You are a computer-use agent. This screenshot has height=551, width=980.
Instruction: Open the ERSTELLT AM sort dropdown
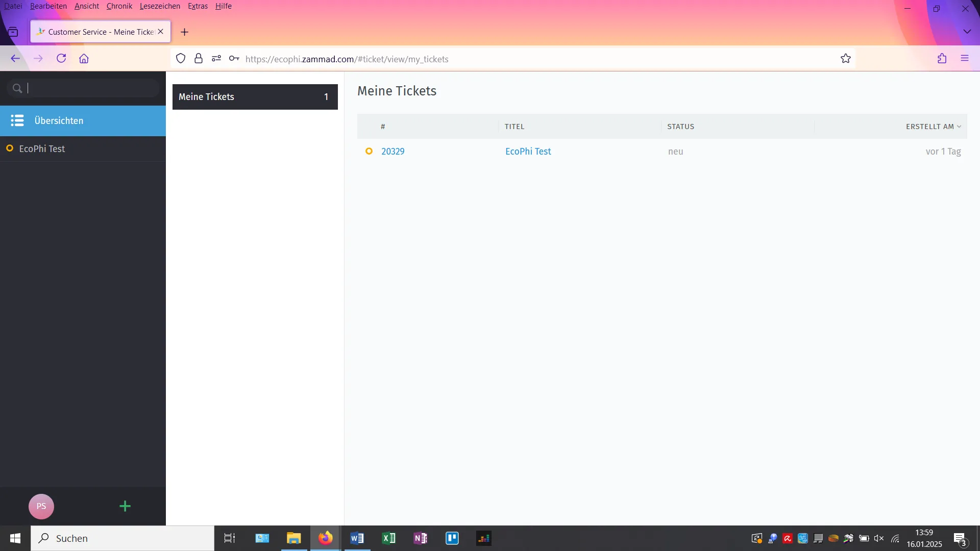(933, 126)
